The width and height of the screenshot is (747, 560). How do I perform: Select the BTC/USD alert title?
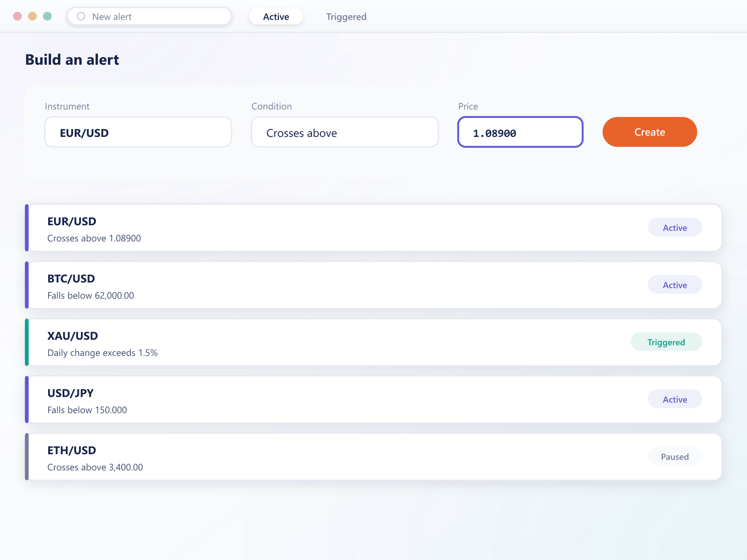71,279
